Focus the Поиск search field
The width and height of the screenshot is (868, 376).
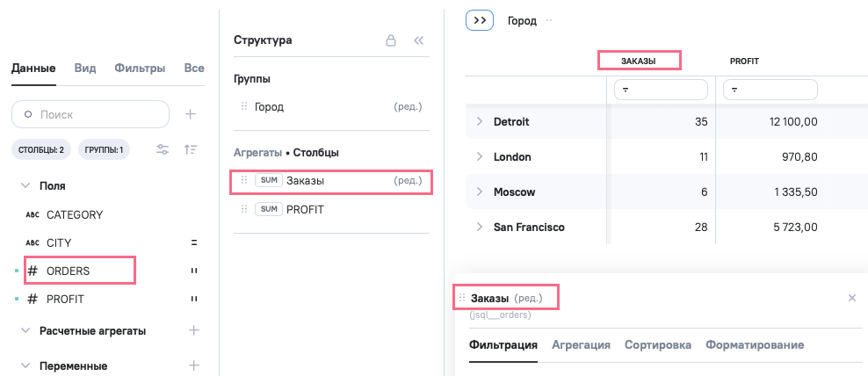[90, 114]
